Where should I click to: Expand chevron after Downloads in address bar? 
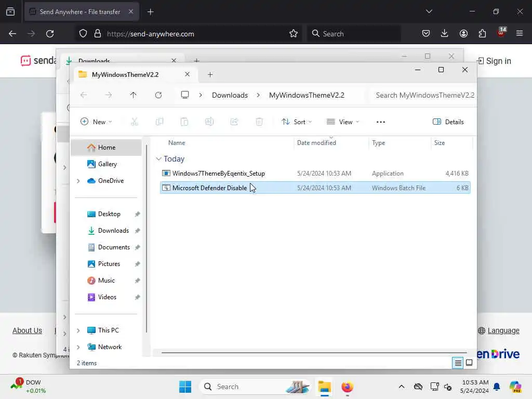pyautogui.click(x=258, y=96)
